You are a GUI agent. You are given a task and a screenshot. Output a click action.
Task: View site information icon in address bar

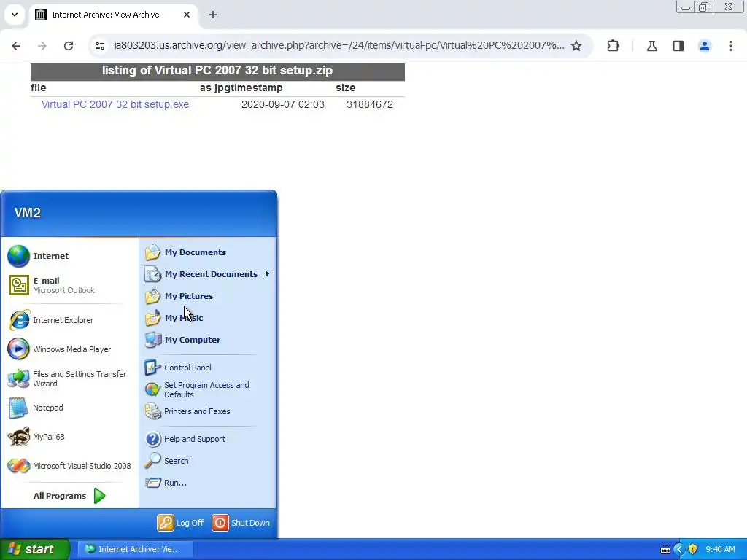click(99, 46)
